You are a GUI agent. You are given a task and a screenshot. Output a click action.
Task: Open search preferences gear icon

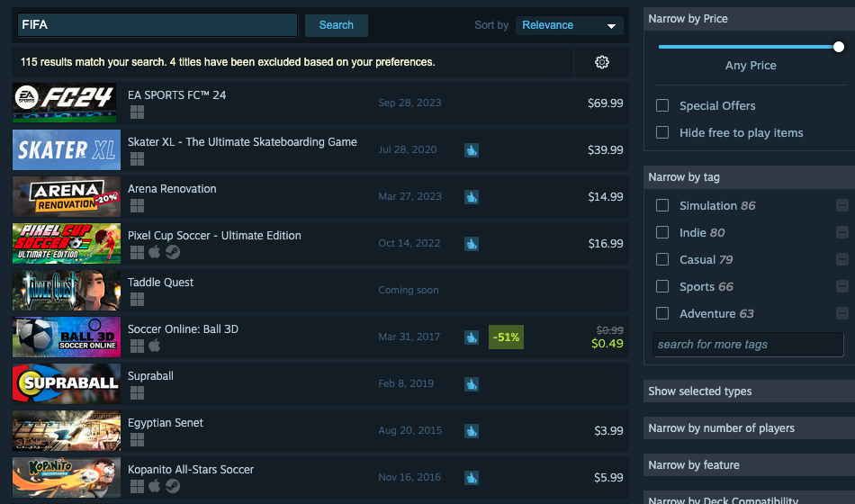[x=602, y=62]
